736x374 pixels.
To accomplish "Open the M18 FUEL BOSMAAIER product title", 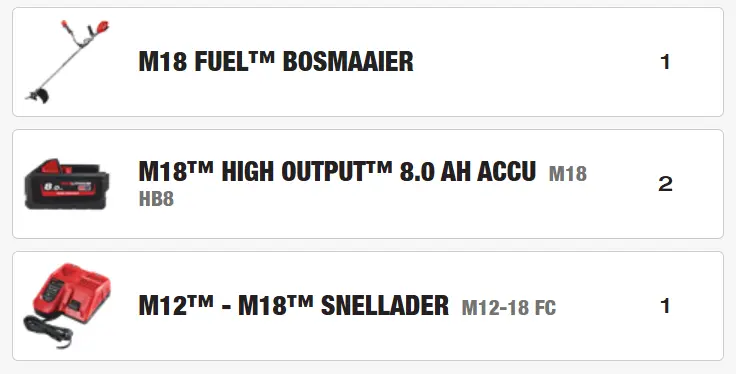I will point(276,61).
